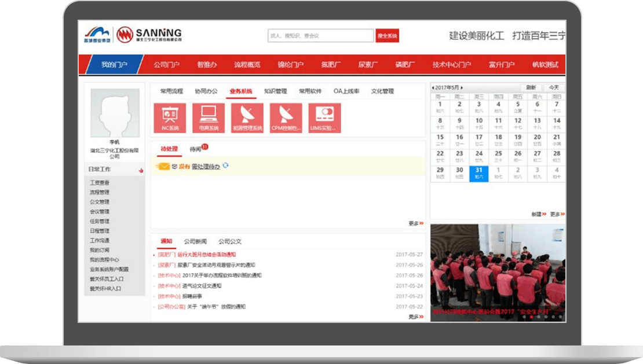The image size is (643, 364).
Task: Open 工资查看 in daily work list
Action: click(100, 183)
